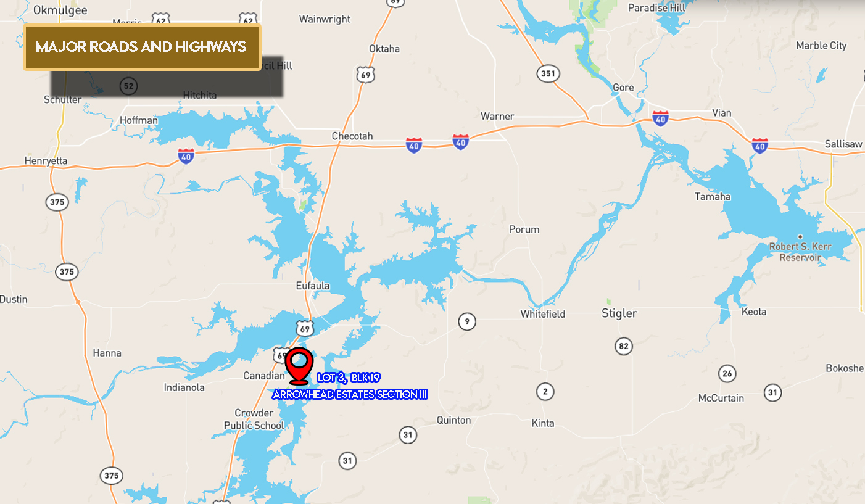
Task: Click the Major Roads and Highways banner
Action: tap(142, 47)
